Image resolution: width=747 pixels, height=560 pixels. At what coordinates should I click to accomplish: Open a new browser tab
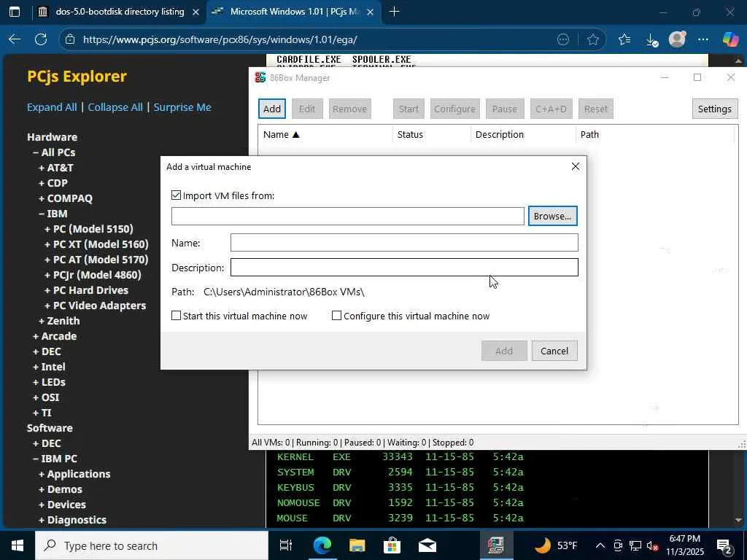(394, 12)
